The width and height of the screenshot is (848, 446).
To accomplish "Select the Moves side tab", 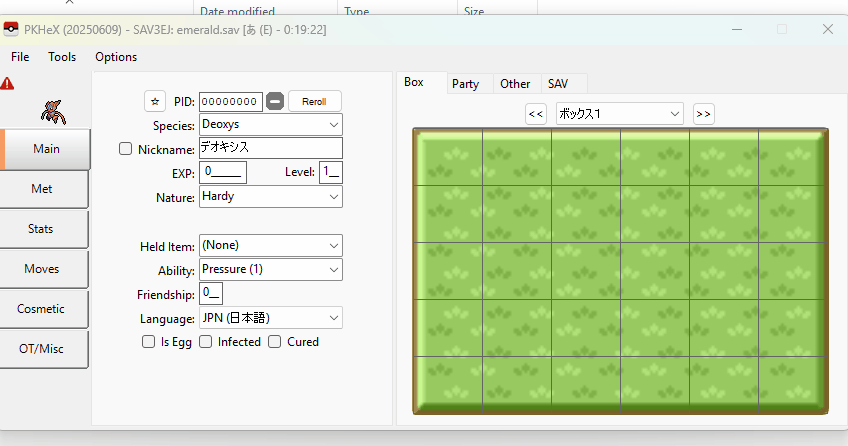I will click(x=42, y=269).
